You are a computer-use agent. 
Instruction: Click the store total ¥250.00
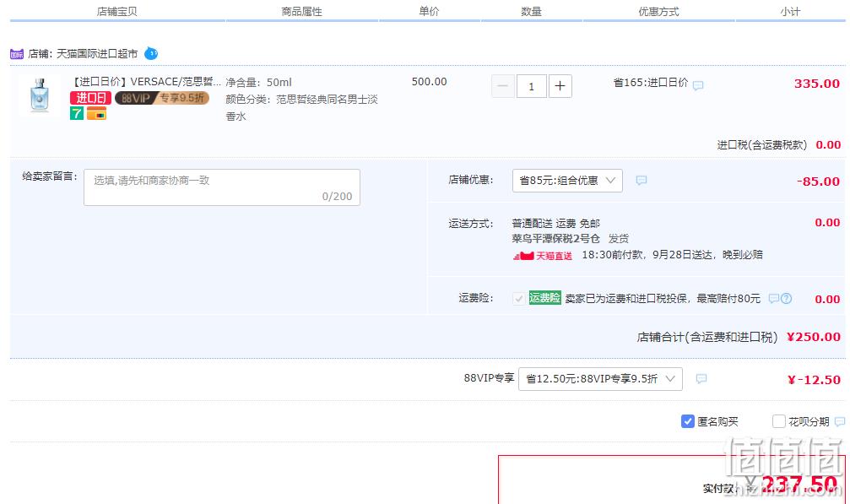coord(814,337)
